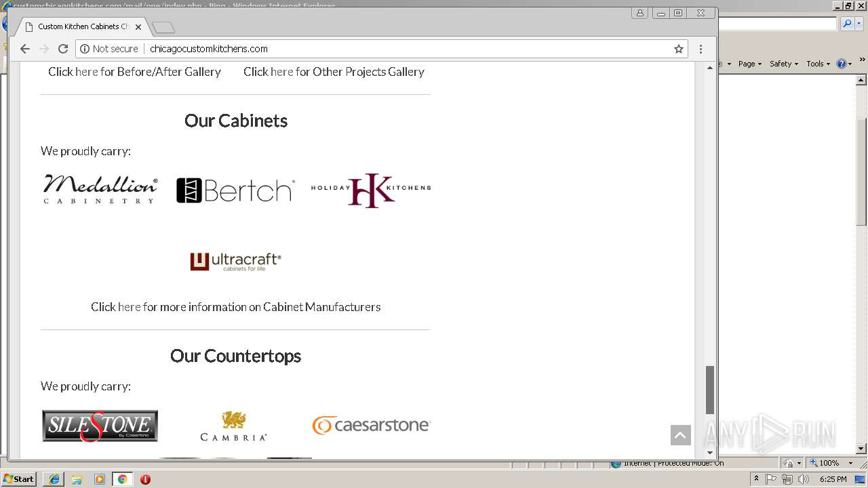Go back with Chrome's back arrow

click(25, 49)
